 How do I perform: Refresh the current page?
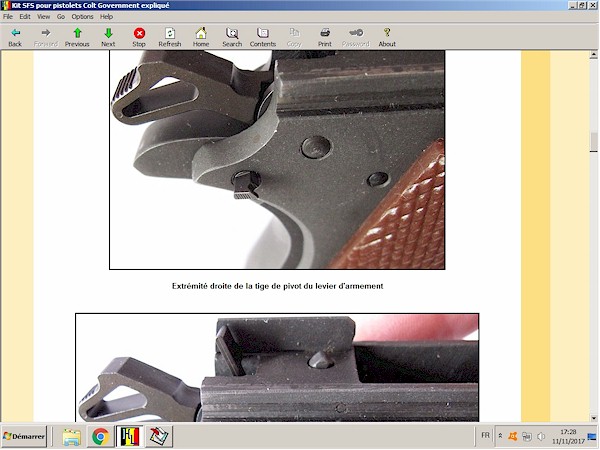(170, 38)
